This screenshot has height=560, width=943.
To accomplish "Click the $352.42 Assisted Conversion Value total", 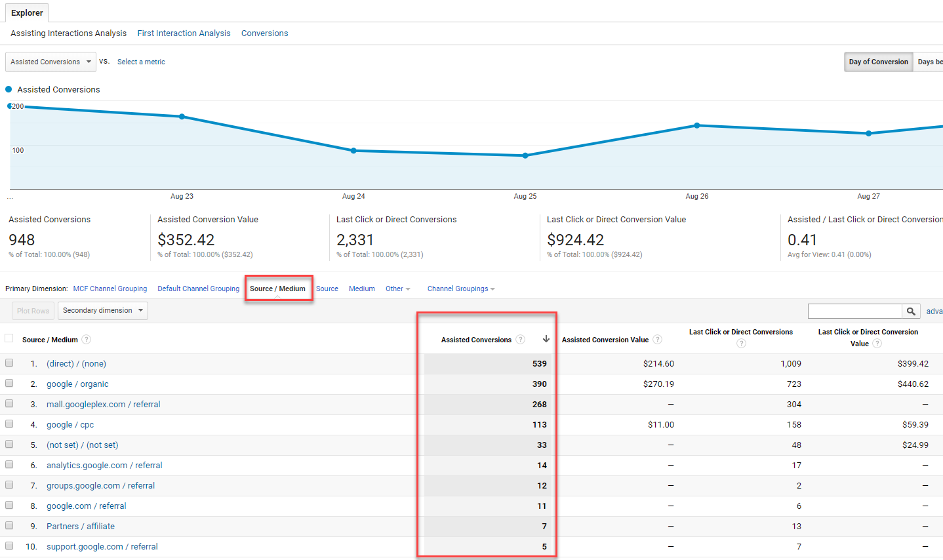I will pos(186,240).
